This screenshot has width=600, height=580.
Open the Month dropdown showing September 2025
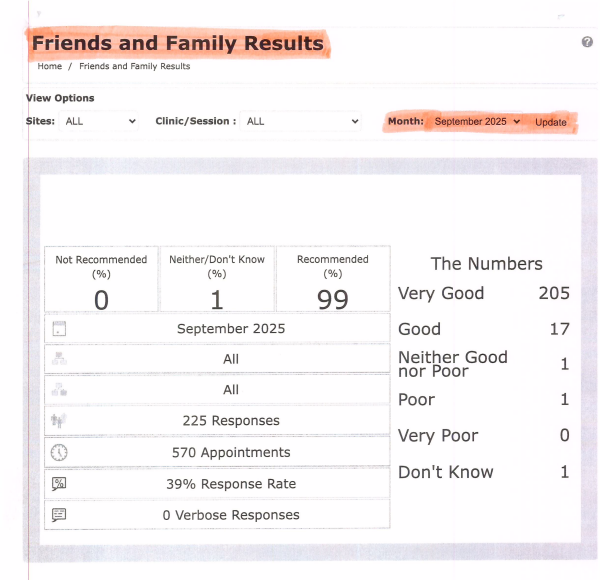point(476,121)
